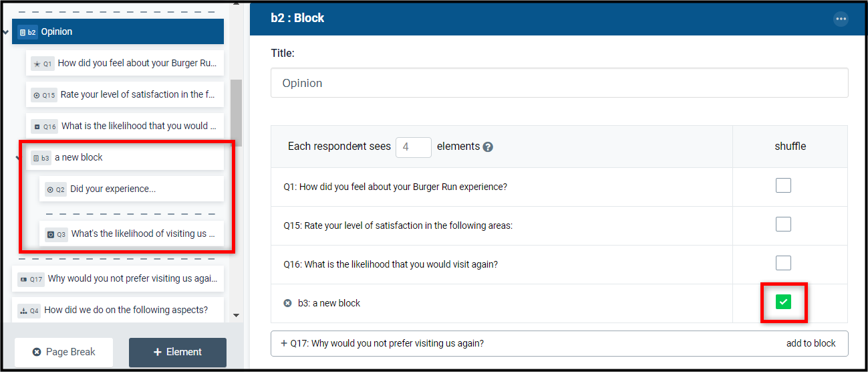Click the Page Break button

[63, 352]
